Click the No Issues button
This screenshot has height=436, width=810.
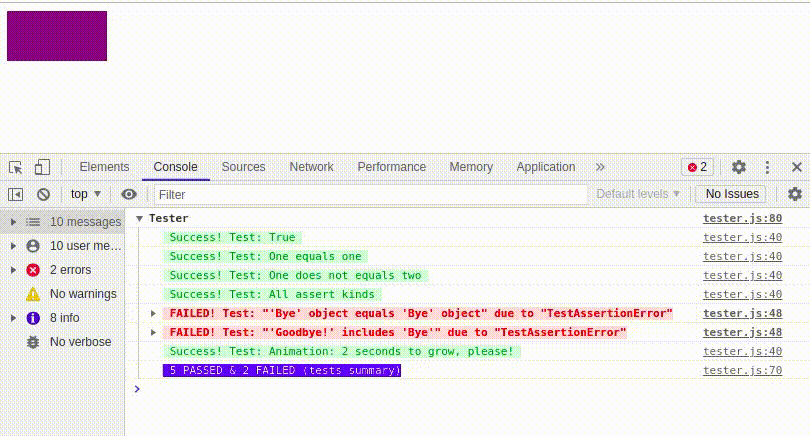click(732, 194)
